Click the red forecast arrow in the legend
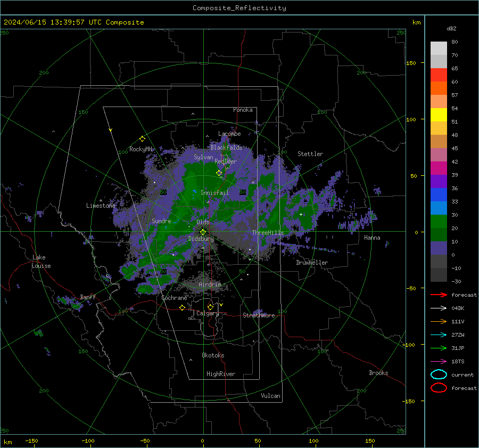479x448 pixels. (439, 295)
